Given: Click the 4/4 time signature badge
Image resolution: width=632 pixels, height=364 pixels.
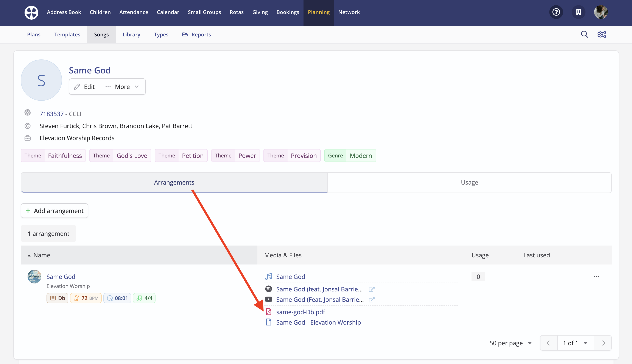Looking at the screenshot, I should [x=144, y=298].
